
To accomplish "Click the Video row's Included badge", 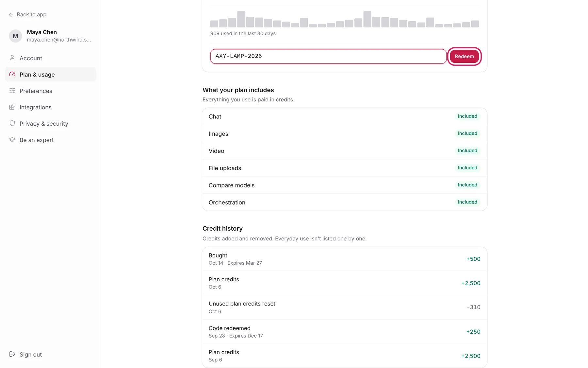I will coord(467,150).
